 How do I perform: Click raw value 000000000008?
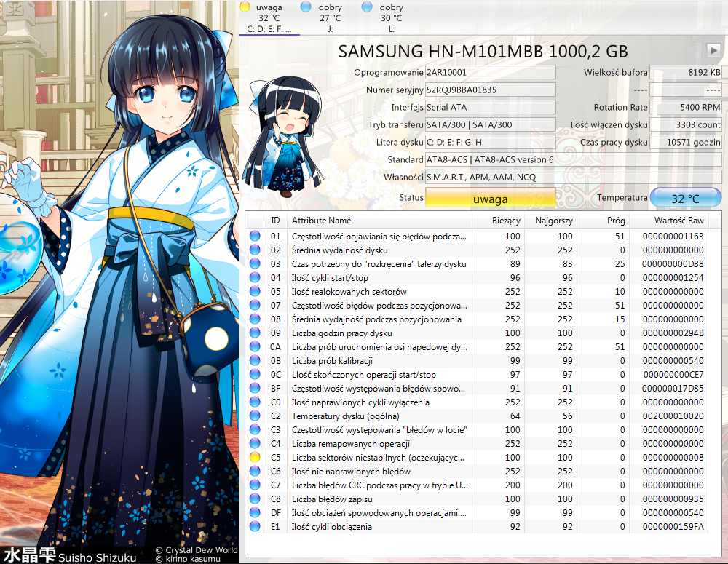pos(673,457)
